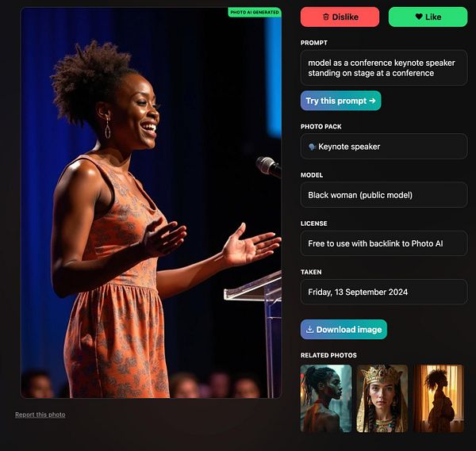The width and height of the screenshot is (476, 451).
Task: Click the heart icon in Like button
Action: click(x=419, y=17)
